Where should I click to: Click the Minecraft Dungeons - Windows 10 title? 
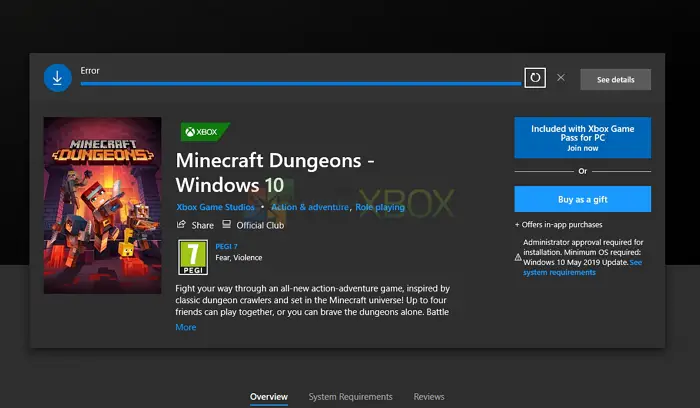[x=275, y=172]
